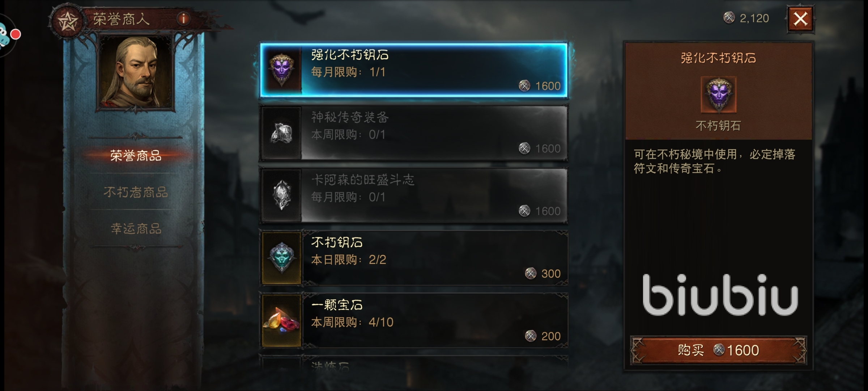Select the 不朽钥石 300 list row

point(414,258)
